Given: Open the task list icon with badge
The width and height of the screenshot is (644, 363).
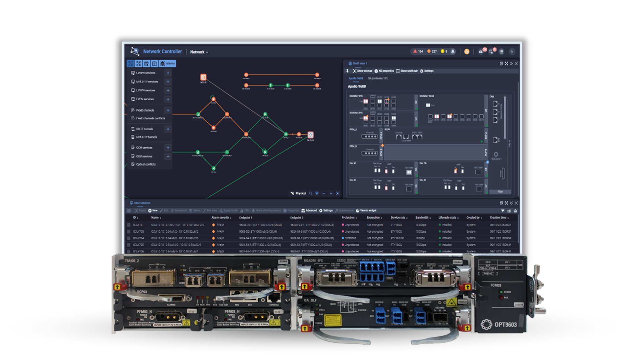Looking at the screenshot, I should [x=492, y=51].
